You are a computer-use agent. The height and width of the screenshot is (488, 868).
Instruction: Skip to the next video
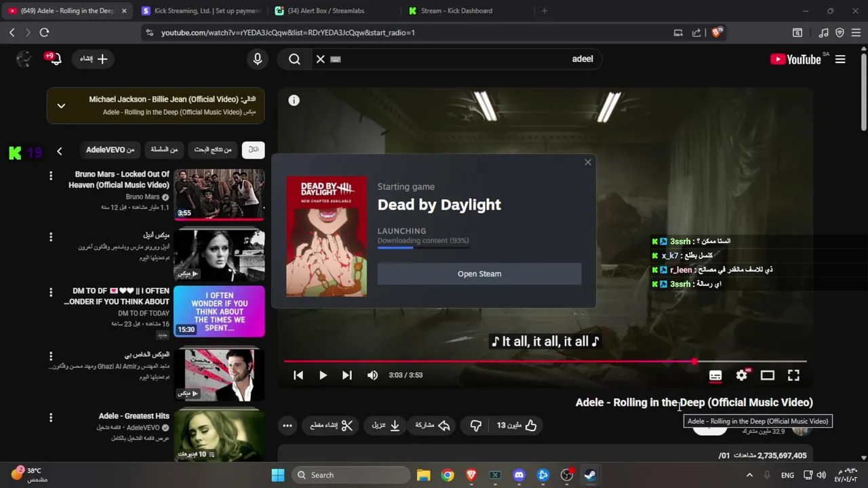click(347, 375)
